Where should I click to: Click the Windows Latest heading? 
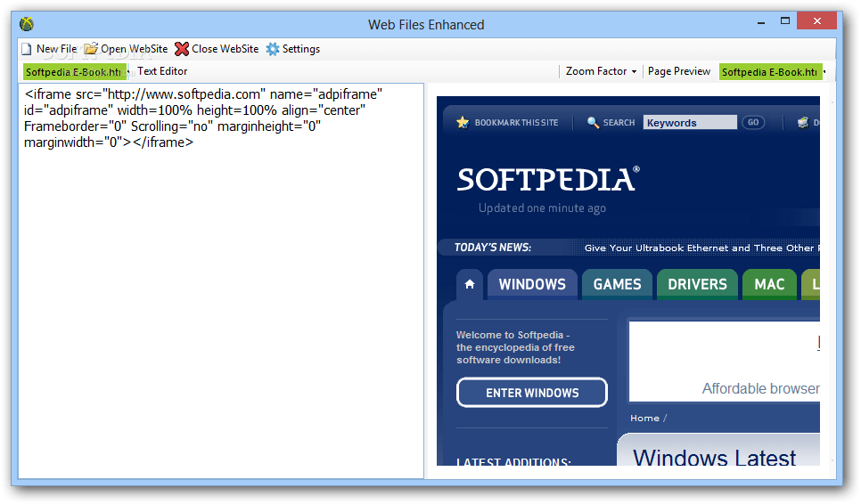(714, 457)
